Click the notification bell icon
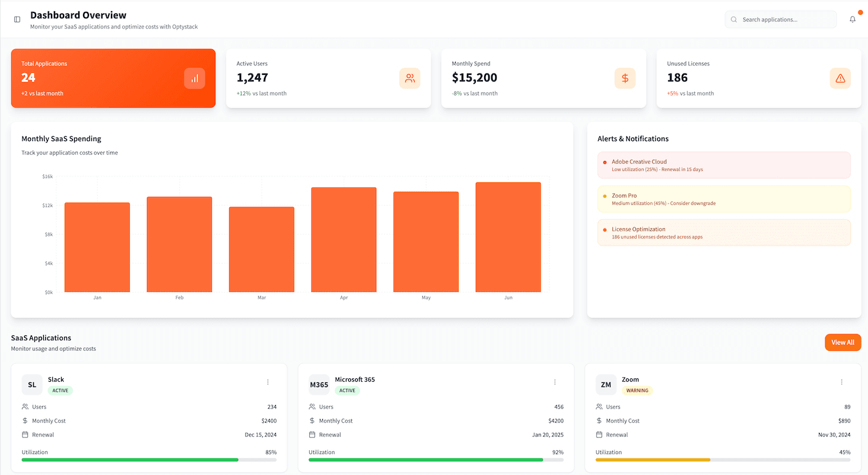 tap(853, 19)
